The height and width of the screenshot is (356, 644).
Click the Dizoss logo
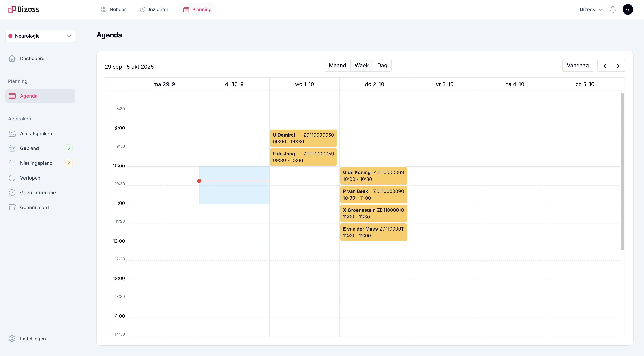click(x=24, y=10)
